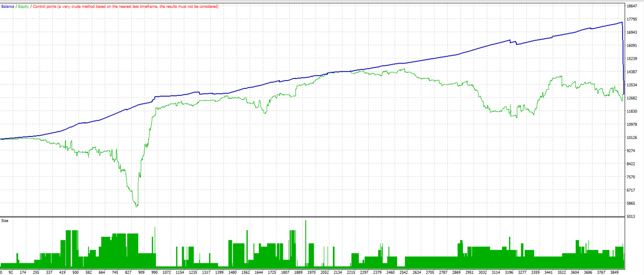Click the lowest trough of the green equity curve

coord(137,206)
